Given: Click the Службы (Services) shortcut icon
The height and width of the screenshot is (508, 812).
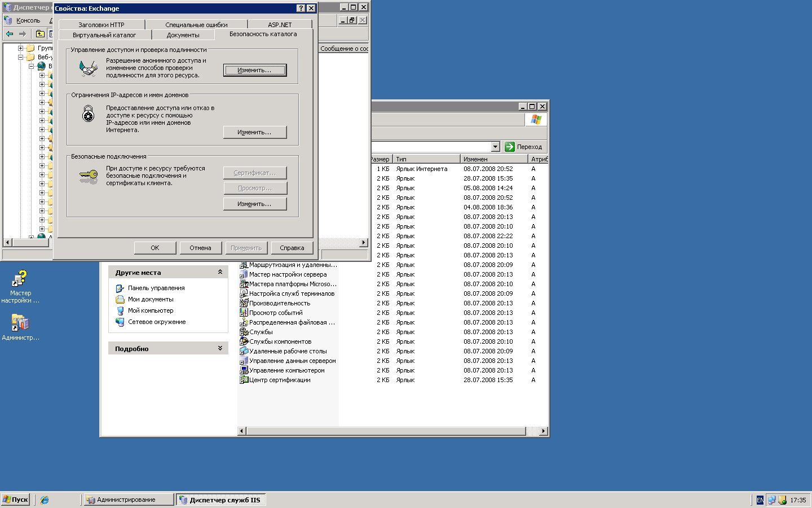Looking at the screenshot, I should pyautogui.click(x=244, y=332).
